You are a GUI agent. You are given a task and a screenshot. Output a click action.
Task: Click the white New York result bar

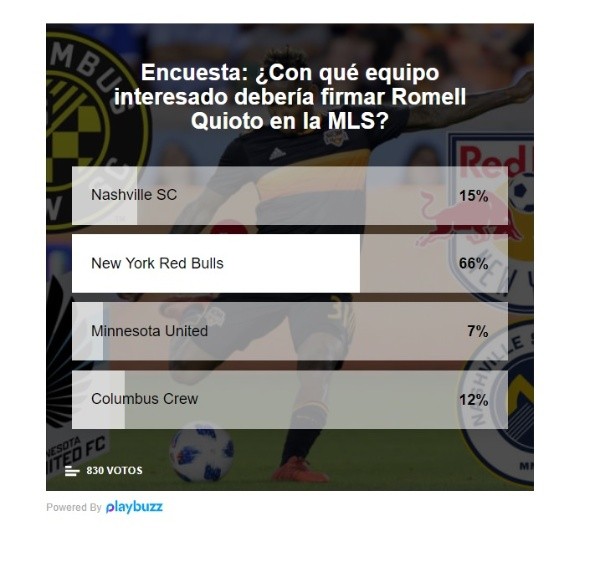click(x=216, y=264)
